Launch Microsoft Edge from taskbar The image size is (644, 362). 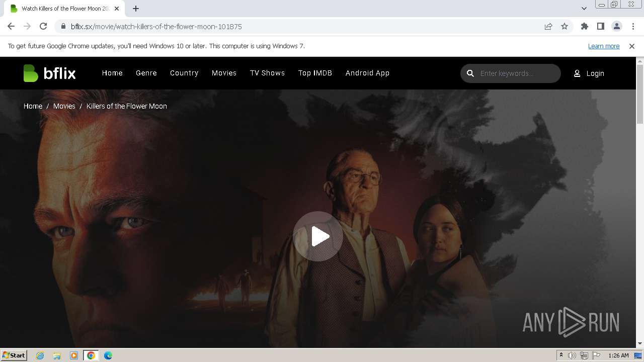(x=108, y=355)
